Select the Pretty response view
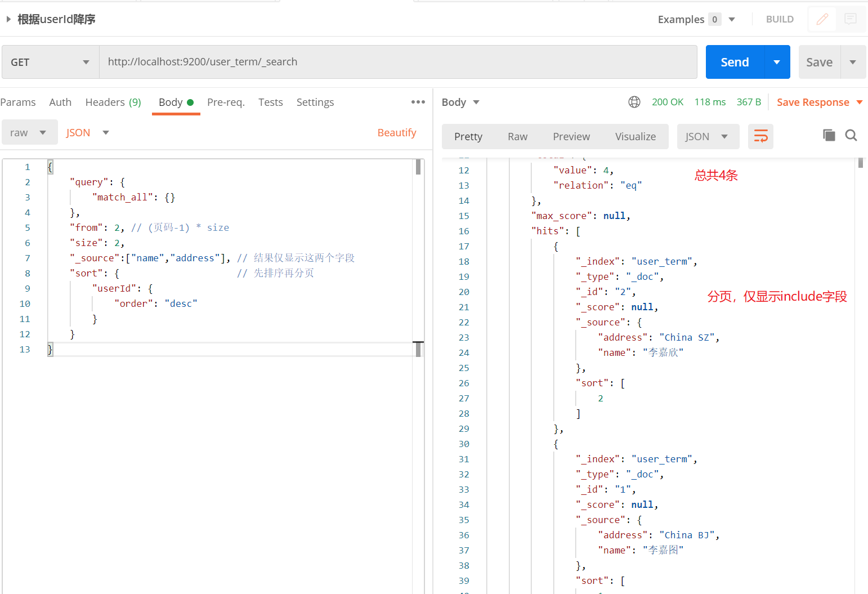The width and height of the screenshot is (868, 594). point(468,136)
